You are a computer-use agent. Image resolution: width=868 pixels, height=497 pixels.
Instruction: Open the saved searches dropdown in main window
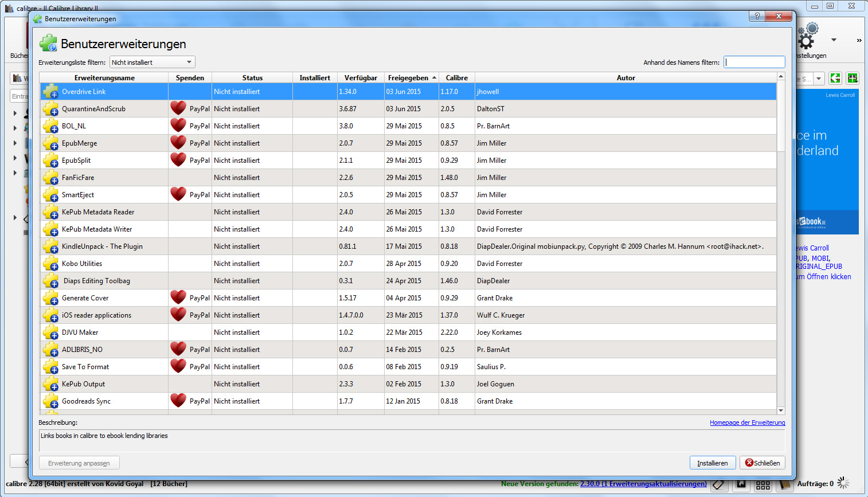[819, 79]
